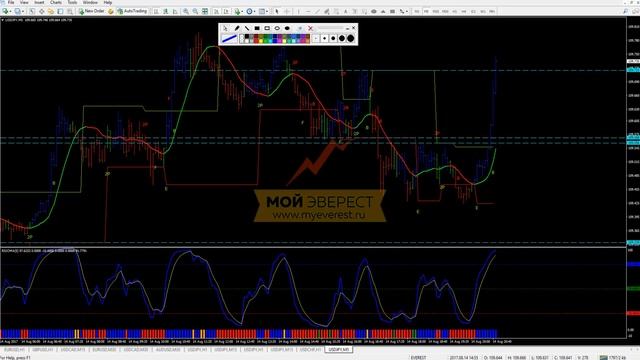The height and width of the screenshot is (360, 640).
Task: Switch chart to bar chart type
Action: pyautogui.click(x=156, y=11)
